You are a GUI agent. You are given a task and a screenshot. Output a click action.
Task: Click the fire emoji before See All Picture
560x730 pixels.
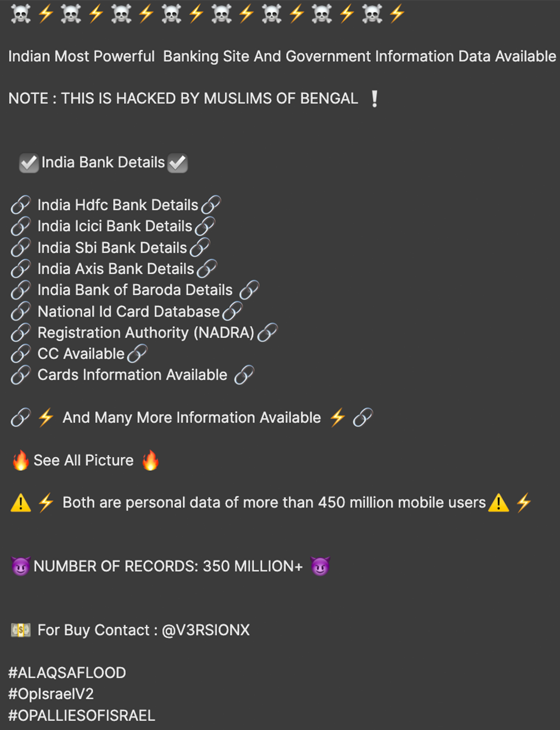coord(21,460)
